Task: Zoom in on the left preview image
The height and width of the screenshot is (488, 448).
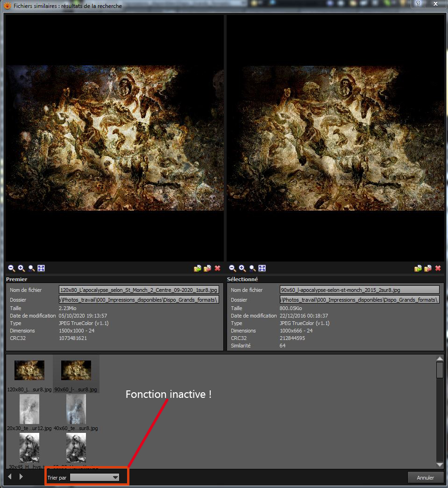Action: click(21, 269)
